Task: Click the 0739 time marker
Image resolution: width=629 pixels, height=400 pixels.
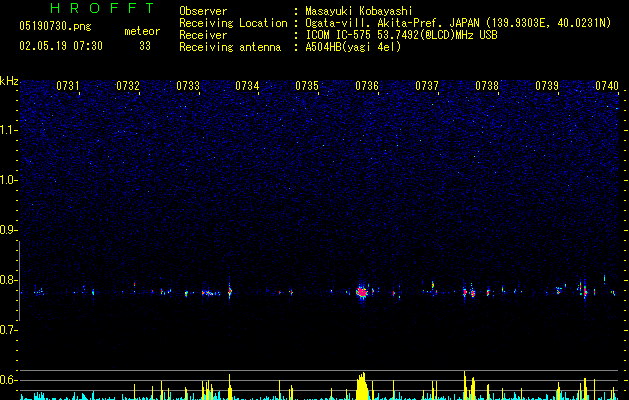Action: tap(547, 86)
